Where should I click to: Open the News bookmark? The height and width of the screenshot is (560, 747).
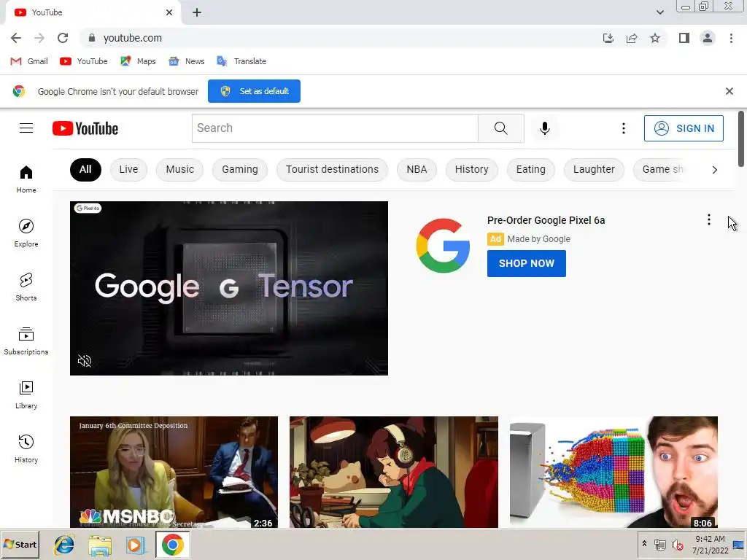(x=187, y=61)
